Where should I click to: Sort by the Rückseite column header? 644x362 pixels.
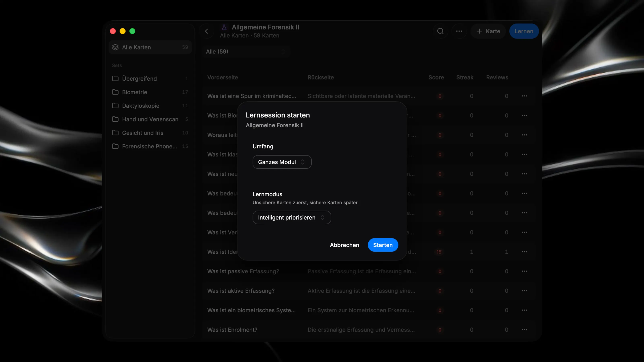point(321,77)
